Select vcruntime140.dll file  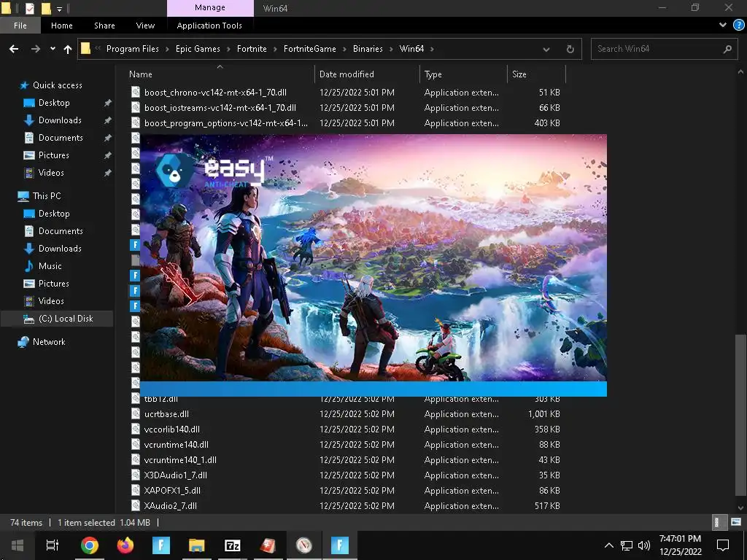click(x=177, y=445)
